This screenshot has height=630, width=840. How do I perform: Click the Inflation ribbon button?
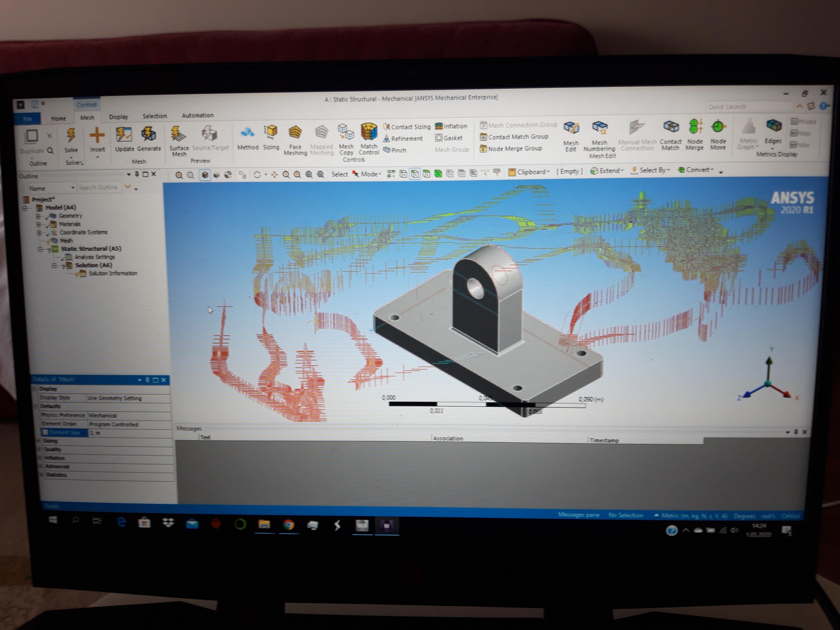coord(451,126)
